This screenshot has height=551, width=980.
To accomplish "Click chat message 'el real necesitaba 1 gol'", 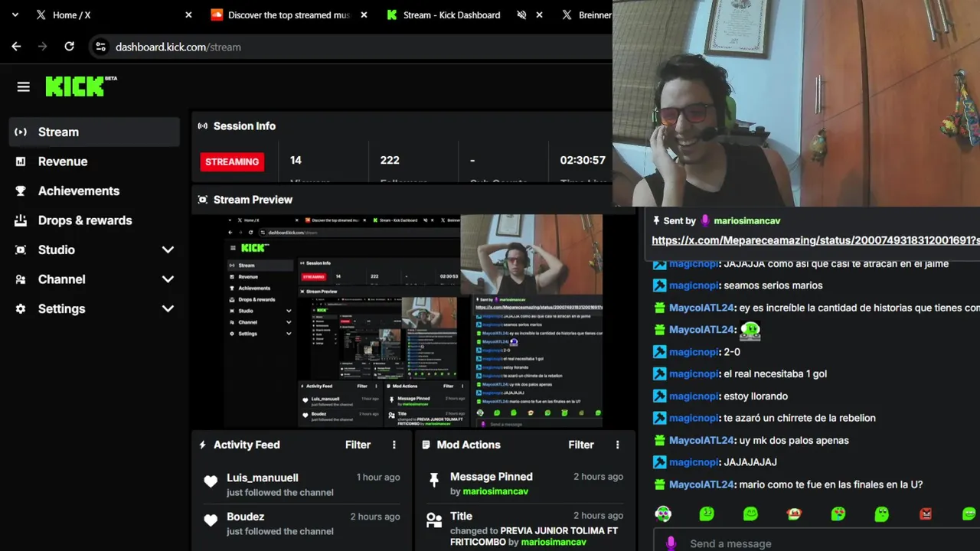I will [x=775, y=374].
